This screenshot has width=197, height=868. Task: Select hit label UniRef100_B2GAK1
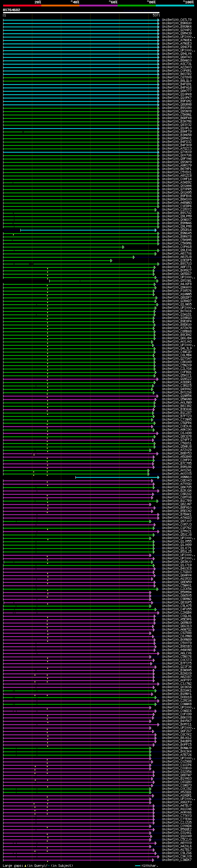(x=177, y=690)
